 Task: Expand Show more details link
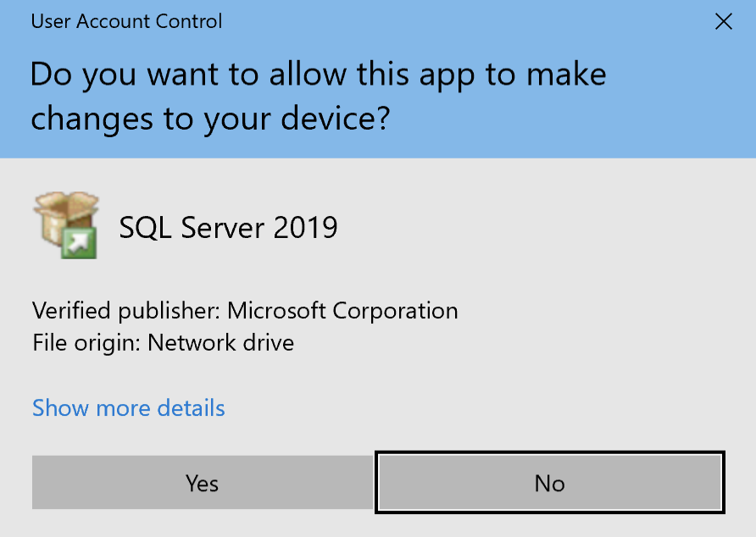(x=128, y=407)
